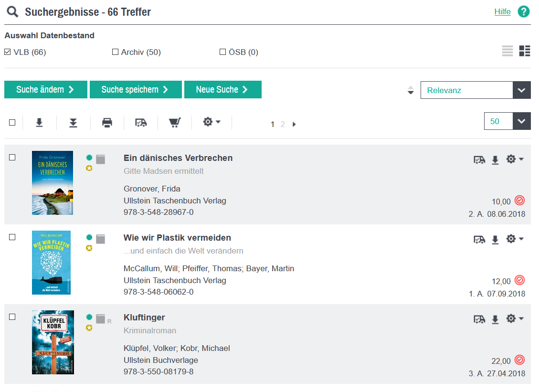539x392 pixels.
Task: Click the Suche speichern button
Action: 136,90
